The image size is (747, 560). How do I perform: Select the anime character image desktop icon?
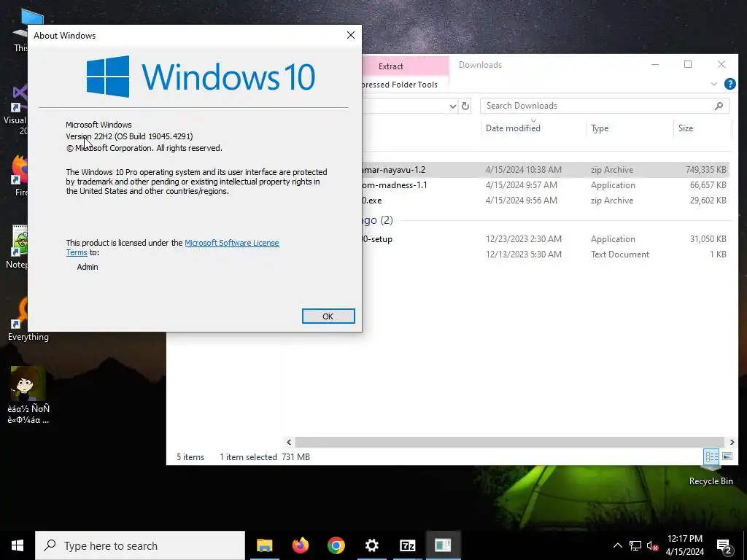click(x=28, y=395)
